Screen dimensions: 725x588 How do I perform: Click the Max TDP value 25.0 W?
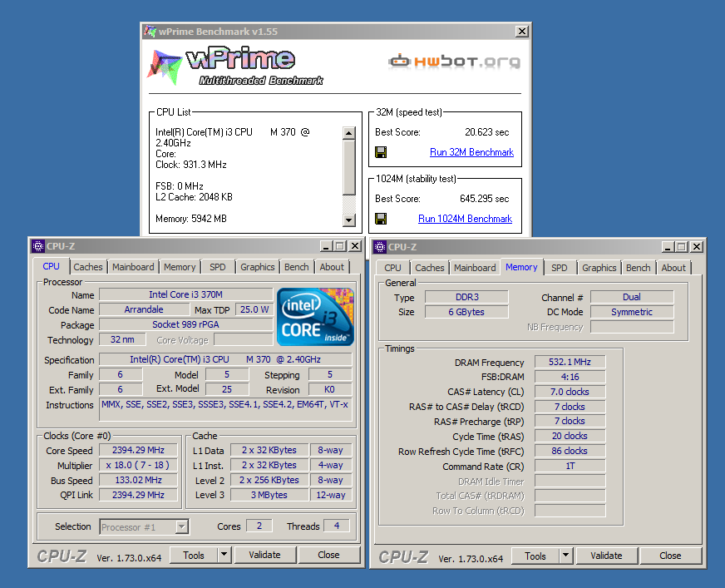(254, 309)
